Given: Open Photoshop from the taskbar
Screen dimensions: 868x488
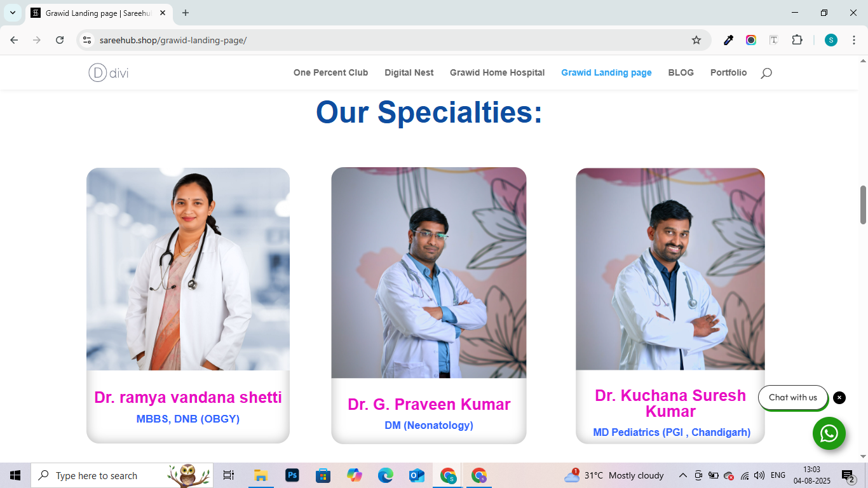Looking at the screenshot, I should [292, 475].
